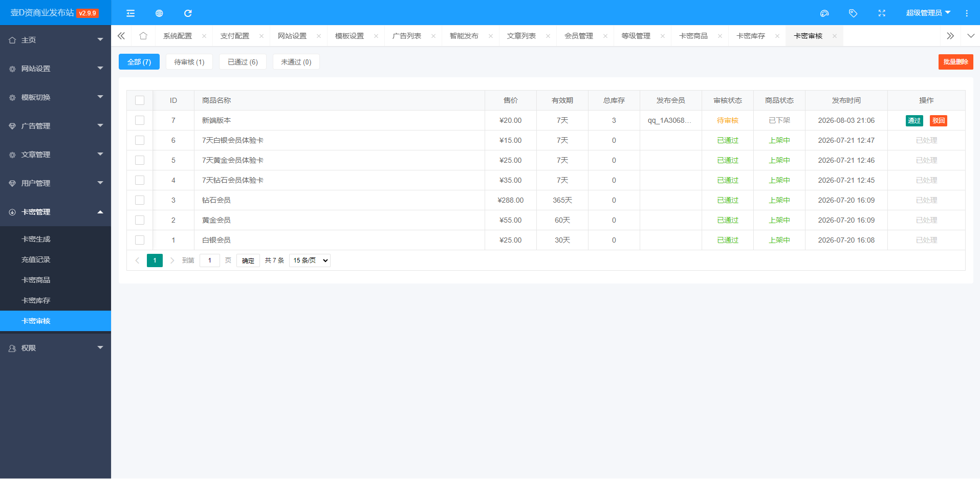Go to previous page arrow in pagination
The image size is (980, 479).
[x=137, y=260]
